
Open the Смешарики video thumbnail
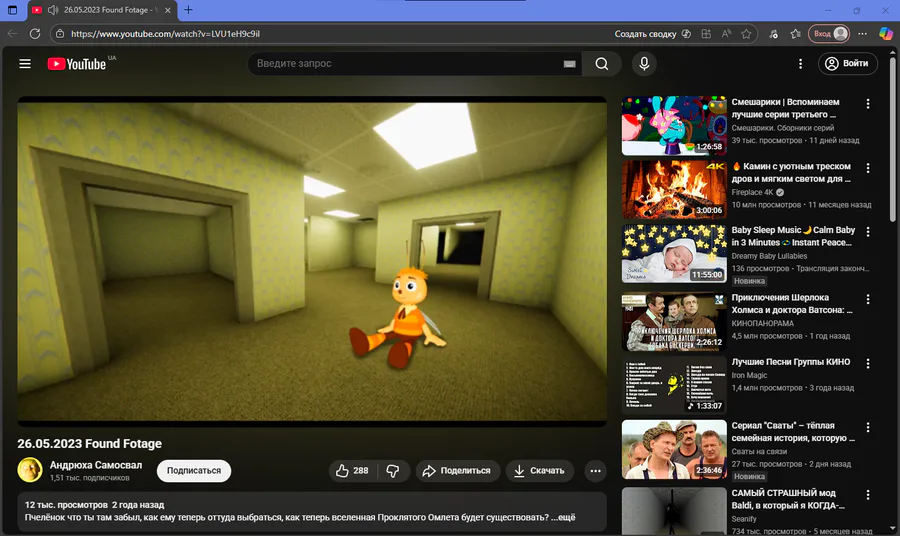point(674,126)
